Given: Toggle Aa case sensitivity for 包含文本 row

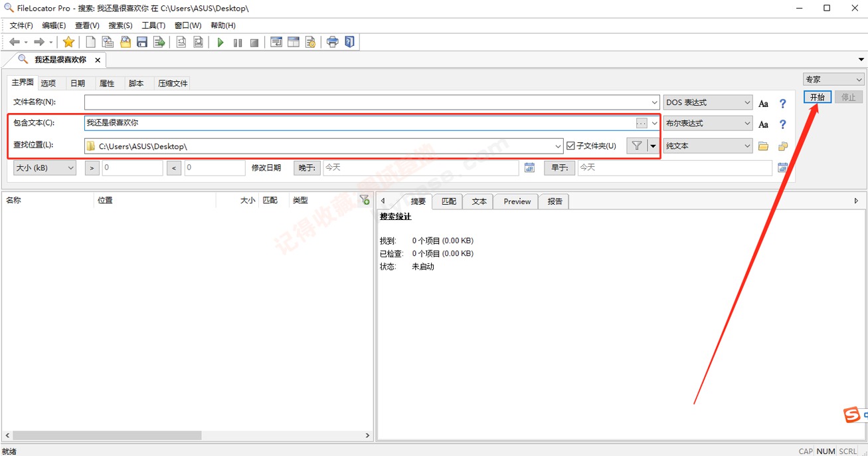Looking at the screenshot, I should coord(763,124).
